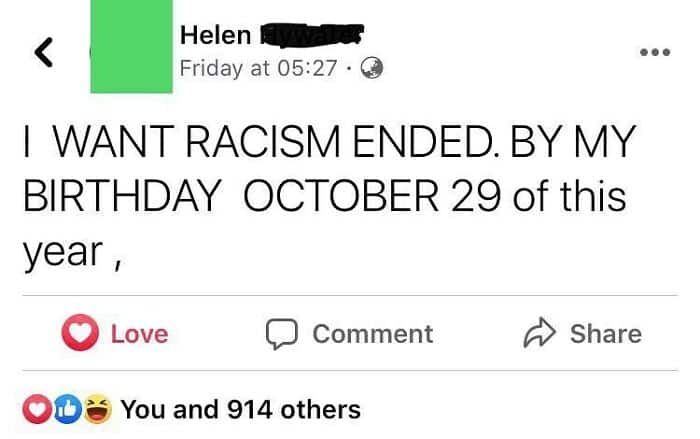Click the red heart Love icon
This screenshot has height=439, width=700.
pos(80,333)
